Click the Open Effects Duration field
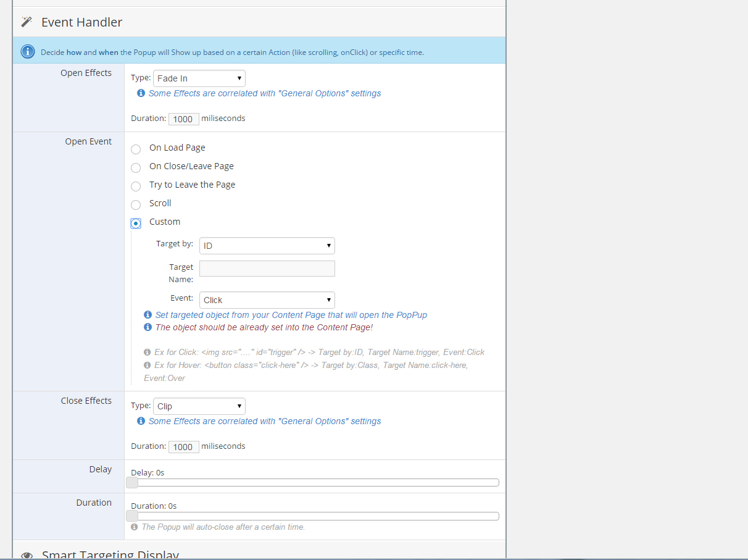 click(x=183, y=119)
